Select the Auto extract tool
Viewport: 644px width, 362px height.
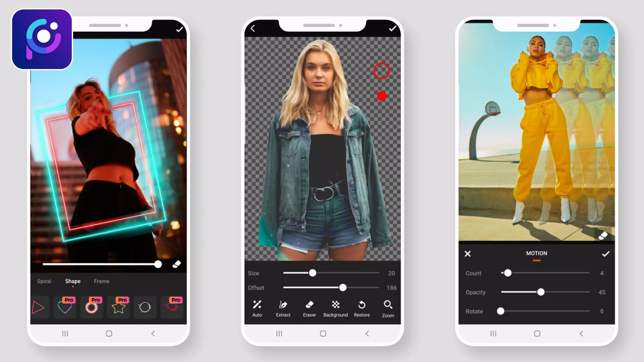(x=257, y=308)
